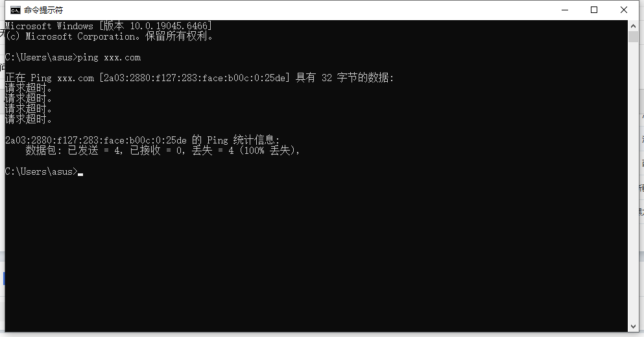Click the last 请求超时 line
Image resolution: width=644 pixels, height=337 pixels.
click(x=29, y=119)
